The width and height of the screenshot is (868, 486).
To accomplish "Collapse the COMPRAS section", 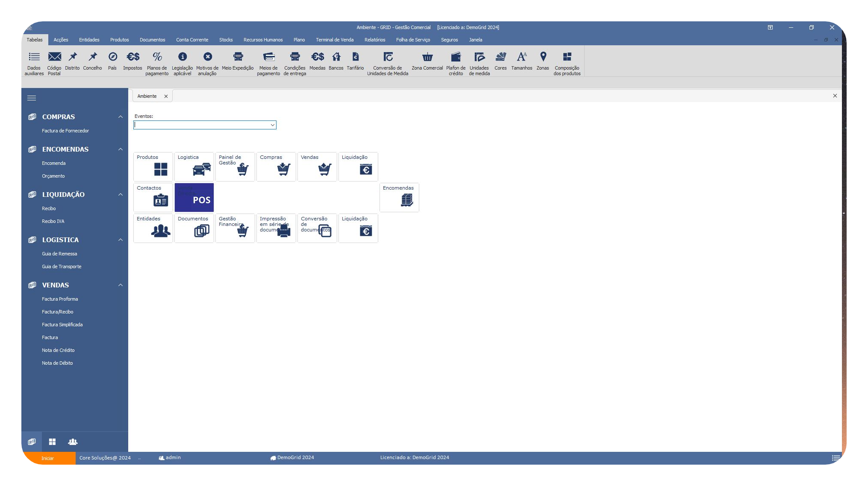I will [x=121, y=117].
